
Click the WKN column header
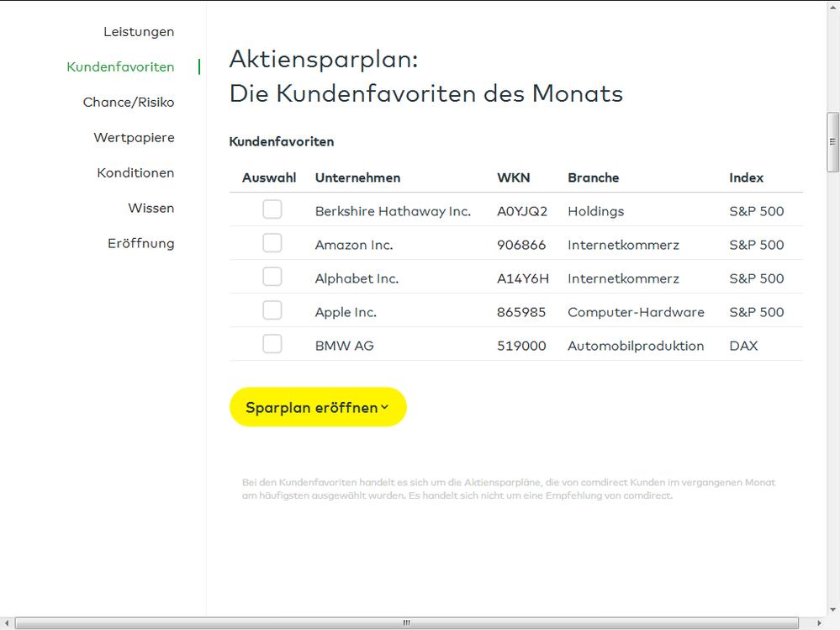point(513,177)
